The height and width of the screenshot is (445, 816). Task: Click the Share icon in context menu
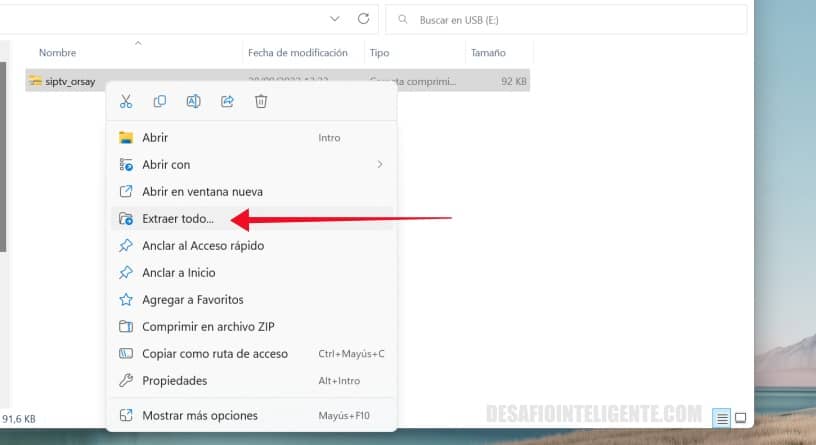227,101
